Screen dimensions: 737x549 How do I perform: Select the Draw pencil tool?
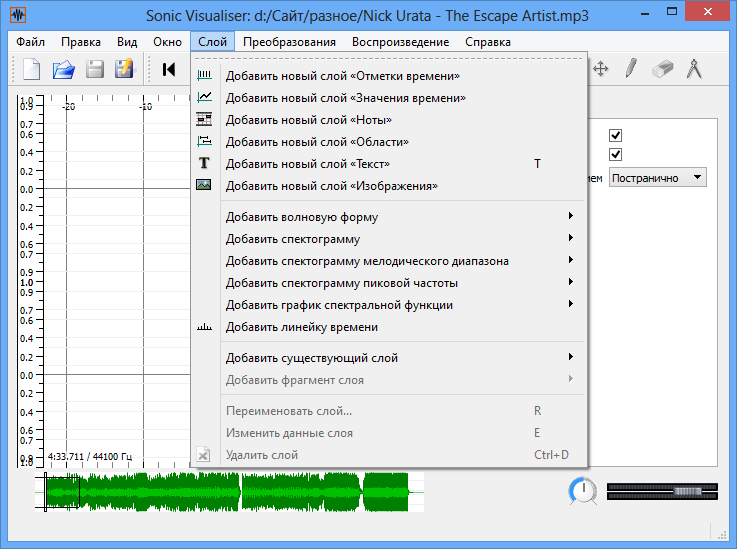[x=631, y=69]
